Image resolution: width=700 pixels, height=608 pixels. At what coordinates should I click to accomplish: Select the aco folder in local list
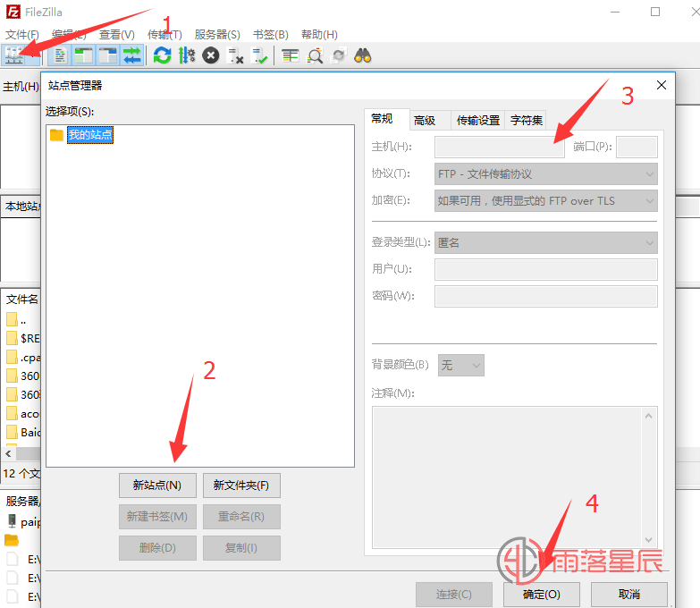click(22, 413)
